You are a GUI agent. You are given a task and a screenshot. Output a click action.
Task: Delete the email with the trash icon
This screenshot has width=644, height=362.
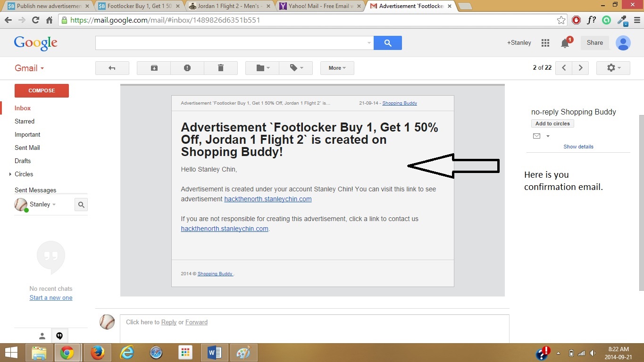221,68
